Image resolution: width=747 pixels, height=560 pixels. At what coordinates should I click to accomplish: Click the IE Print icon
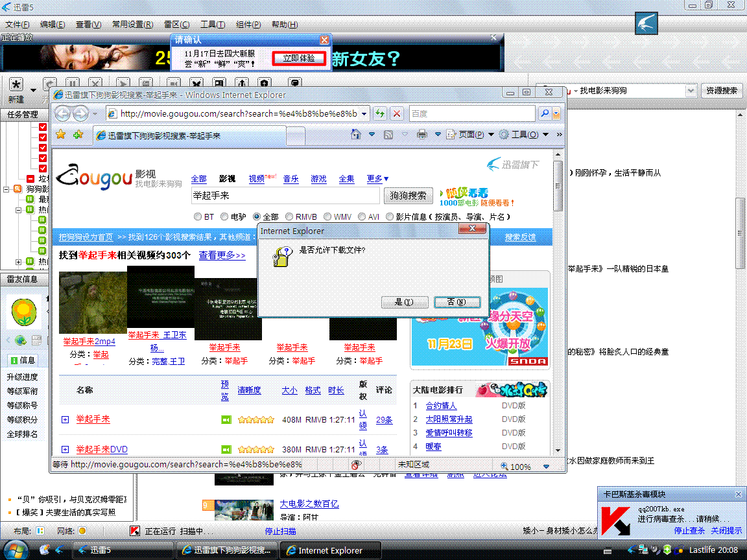coord(422,135)
